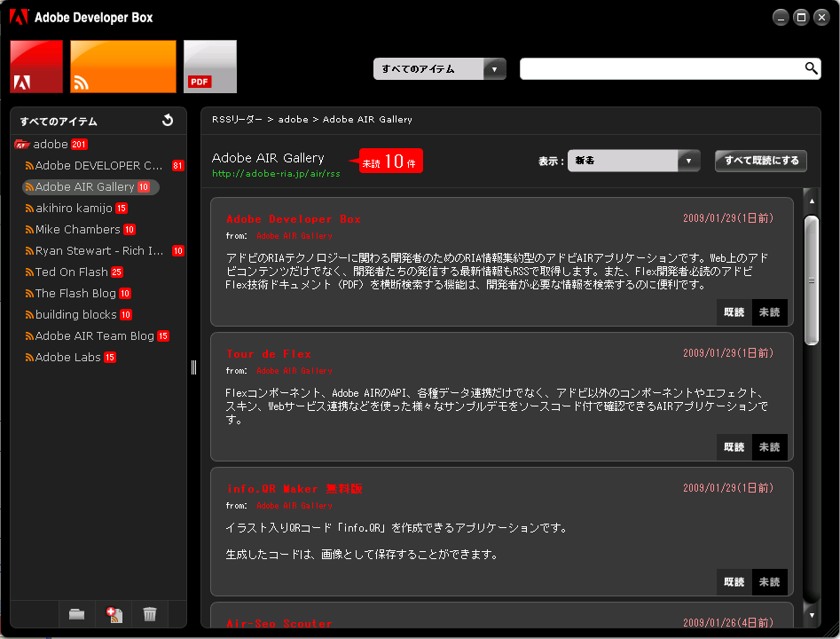
Task: Select Ryan Stewart - Rich I... feed
Action: [x=99, y=251]
